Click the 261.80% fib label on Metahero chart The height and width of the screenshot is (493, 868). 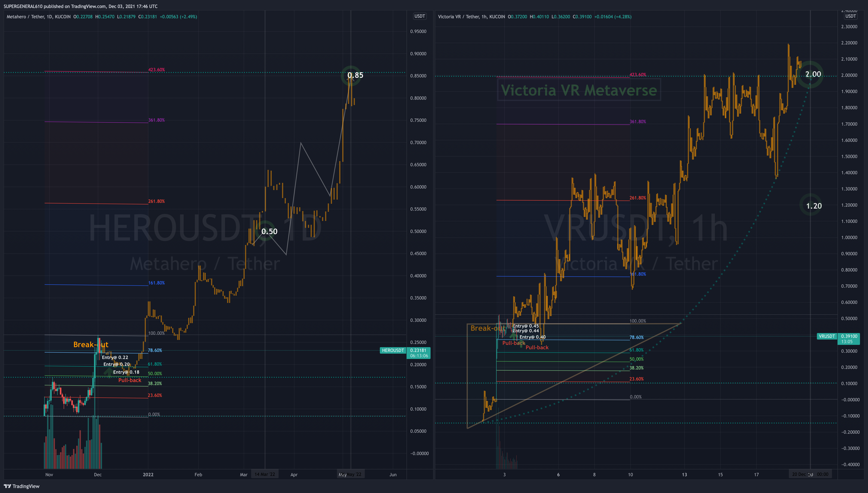point(157,201)
